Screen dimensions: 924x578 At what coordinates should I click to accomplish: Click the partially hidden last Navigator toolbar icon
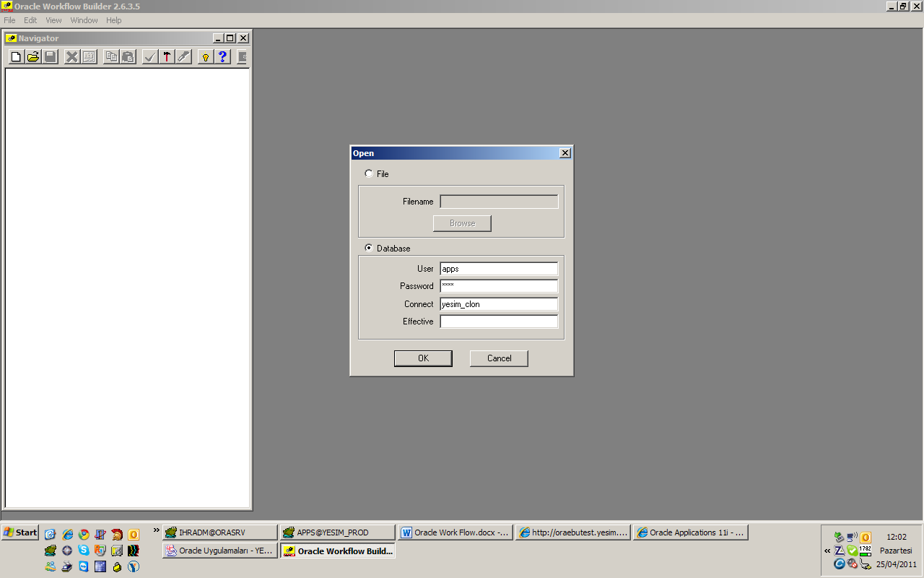[243, 56]
